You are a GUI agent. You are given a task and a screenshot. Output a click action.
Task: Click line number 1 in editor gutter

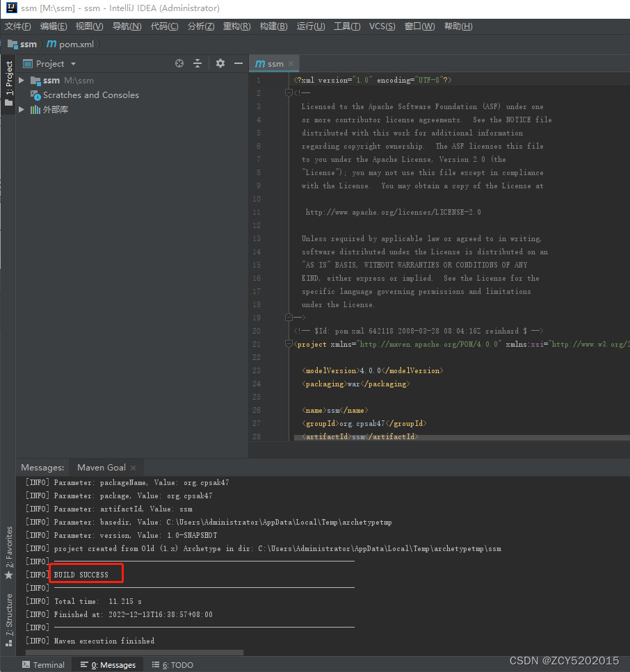click(258, 80)
